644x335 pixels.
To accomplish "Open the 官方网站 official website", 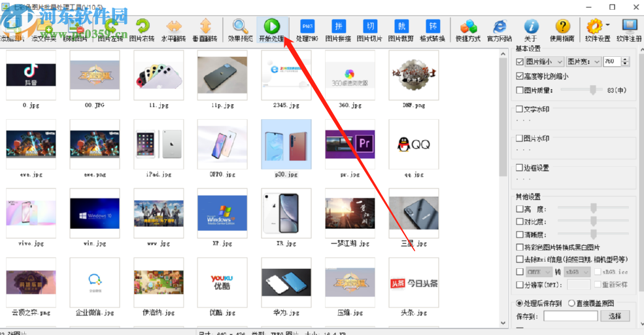I will tap(500, 29).
